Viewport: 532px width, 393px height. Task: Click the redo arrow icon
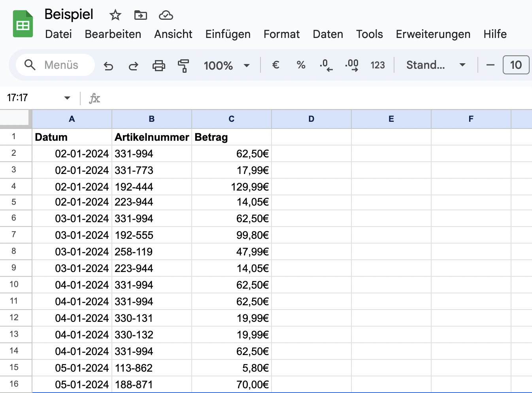click(134, 65)
